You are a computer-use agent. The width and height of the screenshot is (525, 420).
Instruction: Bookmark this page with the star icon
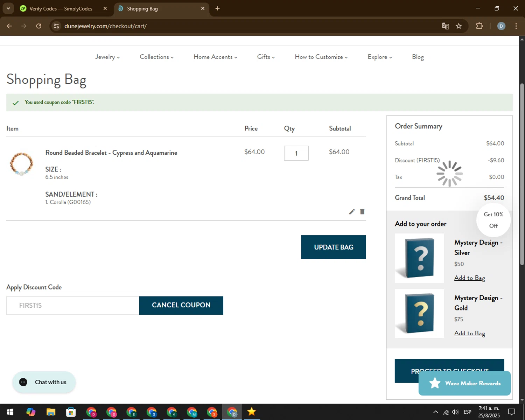coord(458,26)
